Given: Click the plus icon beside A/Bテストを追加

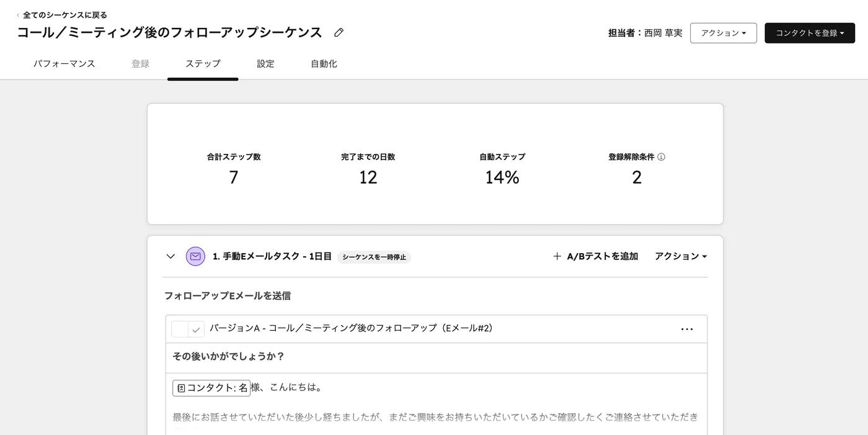Looking at the screenshot, I should pyautogui.click(x=557, y=256).
